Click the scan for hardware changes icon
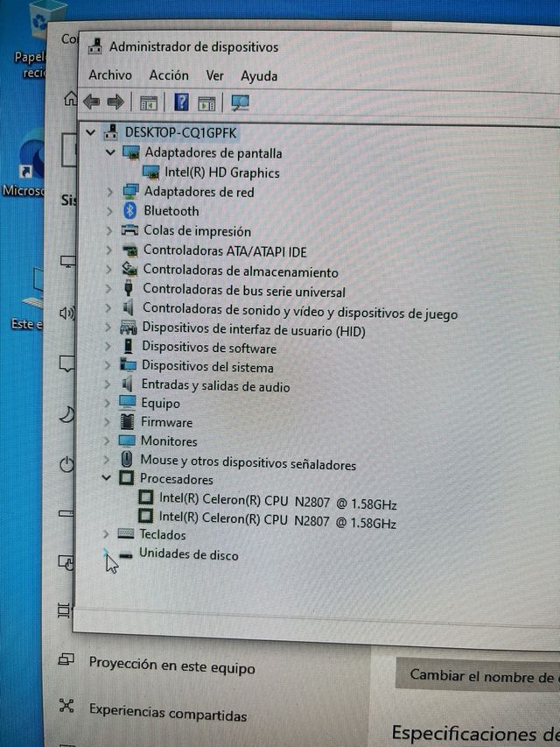 pos(240,102)
